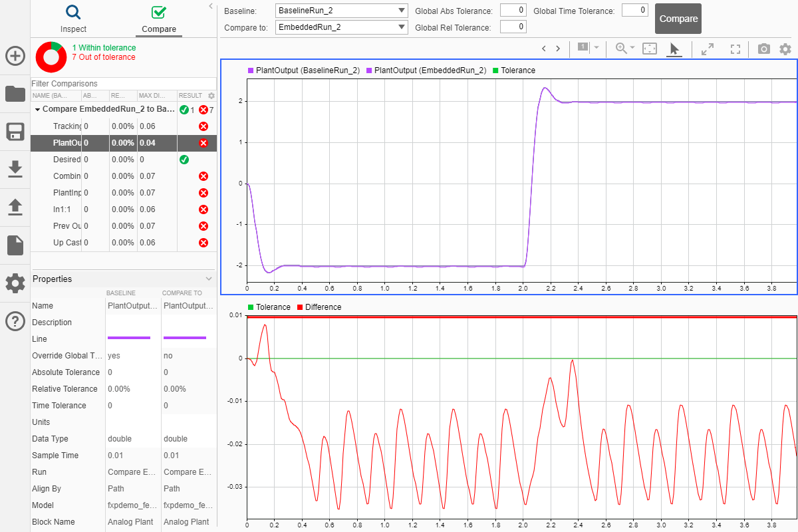Collapse the Compare EmbeddedRun_2 tree node
The image size is (798, 532).
(37, 109)
